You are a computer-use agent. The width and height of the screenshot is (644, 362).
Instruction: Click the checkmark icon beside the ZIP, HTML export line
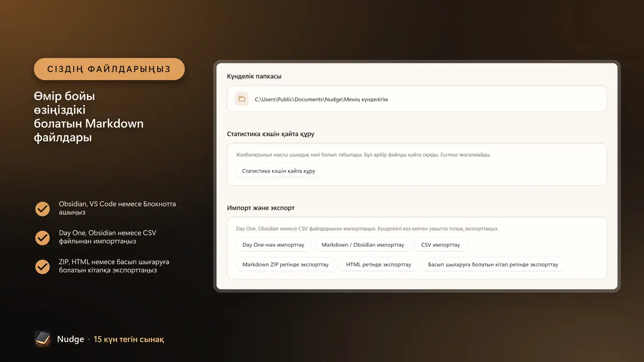pos(42,267)
